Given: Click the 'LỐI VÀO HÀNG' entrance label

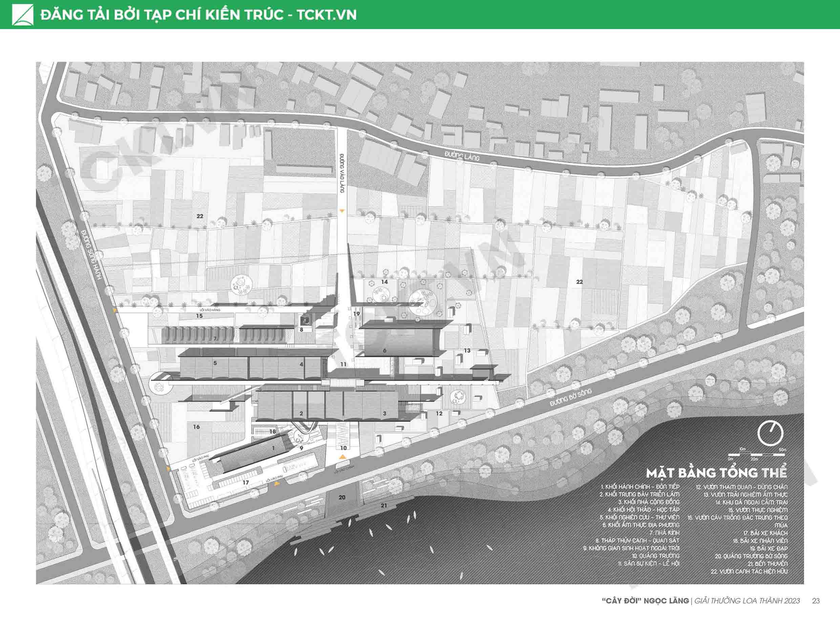Looking at the screenshot, I should tap(210, 310).
